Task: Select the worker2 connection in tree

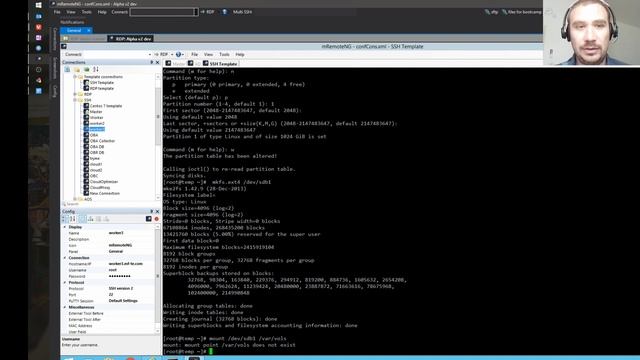Action: click(x=97, y=123)
